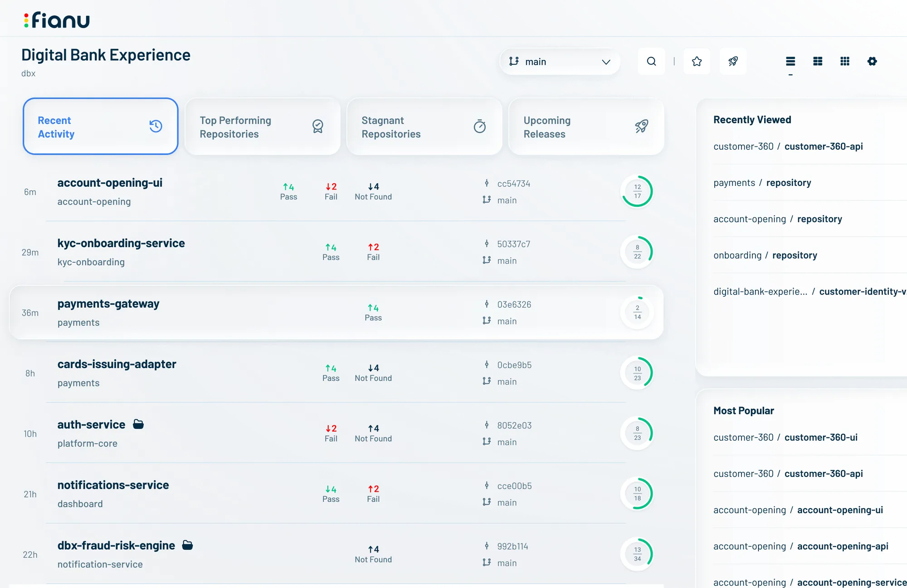The image size is (907, 588).
Task: Click the 13/34 progress ring for dbx-fraud-risk-engine
Action: [637, 554]
